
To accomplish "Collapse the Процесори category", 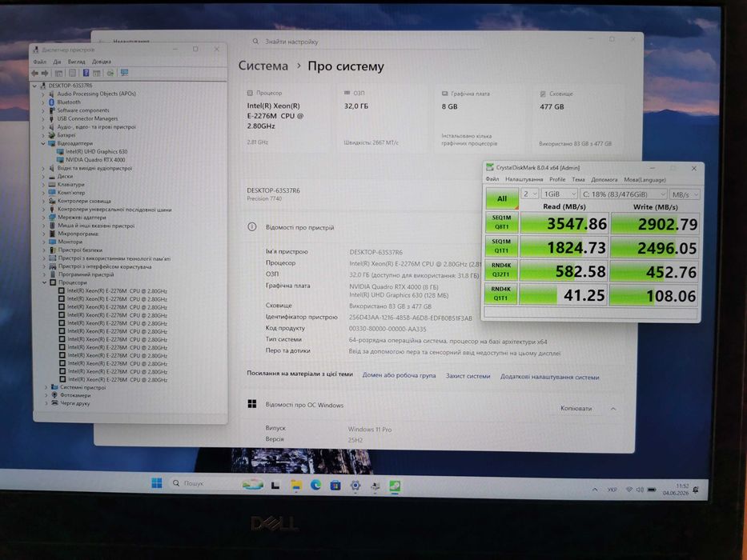I will coord(45,282).
